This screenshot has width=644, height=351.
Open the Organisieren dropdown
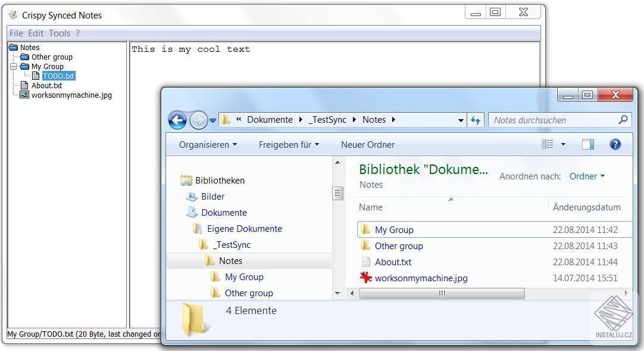pyautogui.click(x=208, y=145)
